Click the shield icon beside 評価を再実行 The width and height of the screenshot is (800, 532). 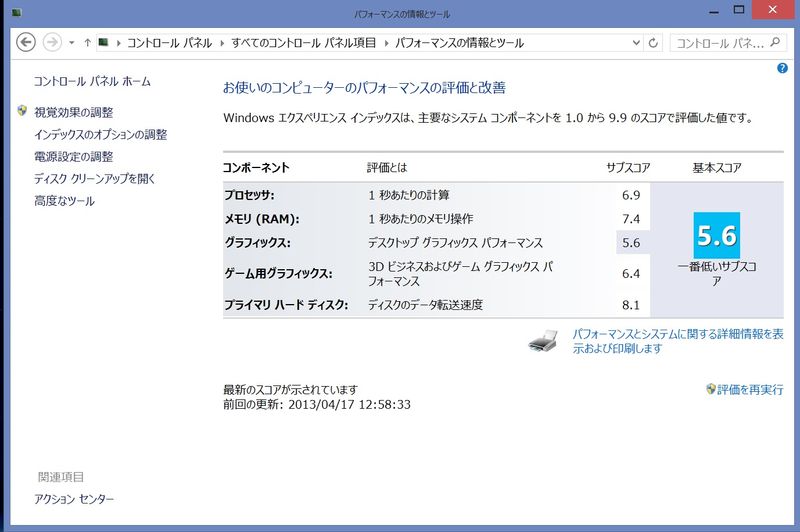tap(711, 389)
